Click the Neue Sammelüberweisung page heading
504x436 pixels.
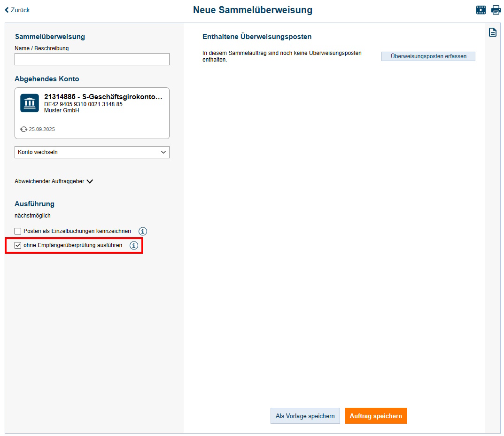252,10
